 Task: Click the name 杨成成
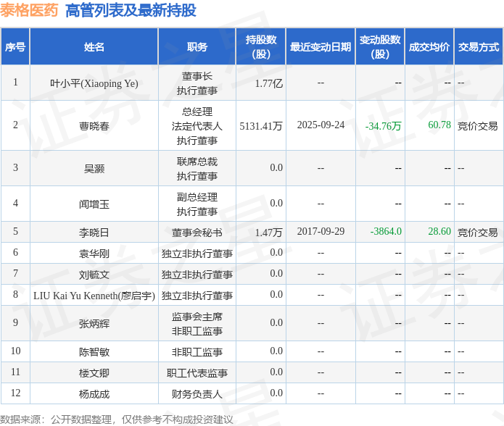pyautogui.click(x=94, y=394)
